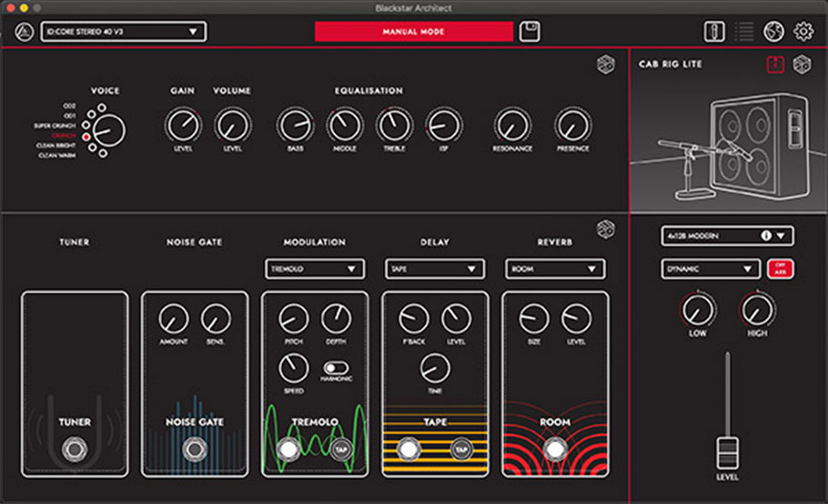This screenshot has height=504, width=828.
Task: Toggle the Room reverb footswitch
Action: click(555, 449)
